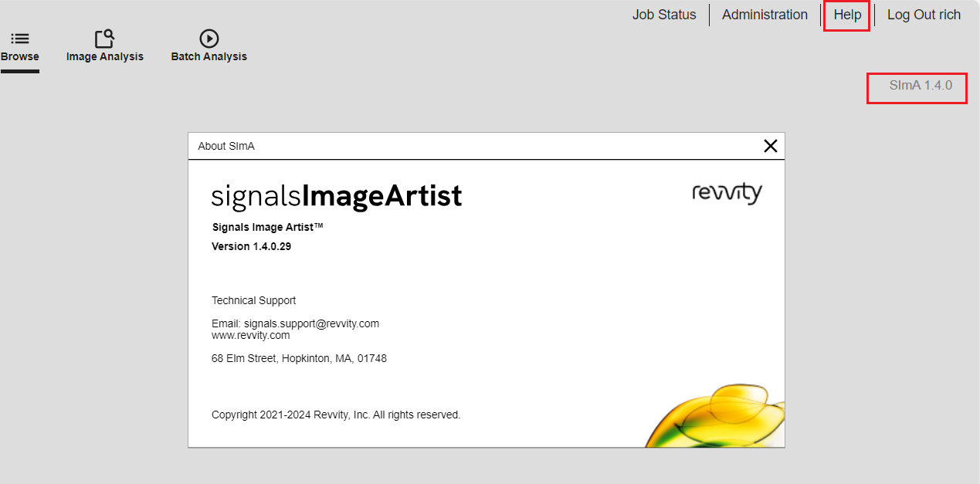980x484 pixels.
Task: Click the Revvity logo in dialog
Action: click(727, 193)
